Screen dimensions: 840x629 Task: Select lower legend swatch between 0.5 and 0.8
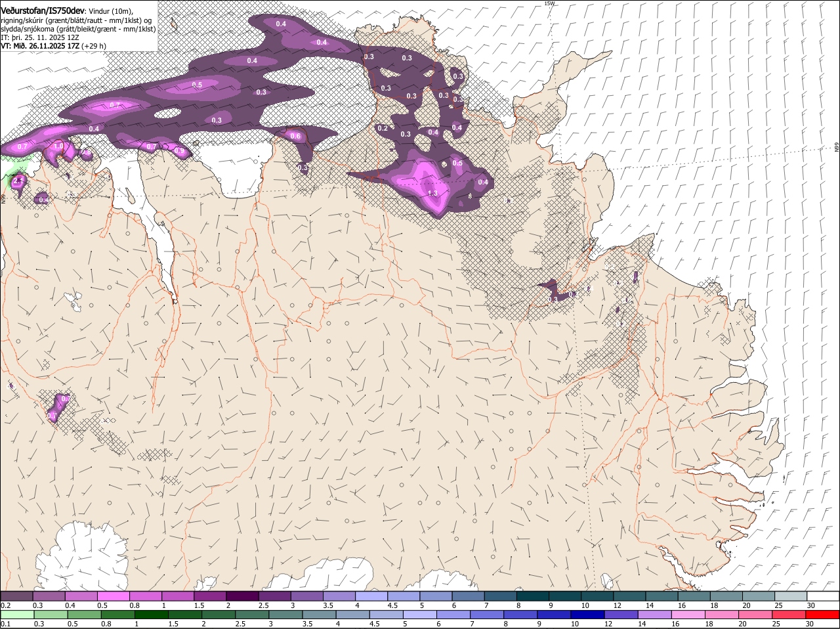(x=84, y=615)
